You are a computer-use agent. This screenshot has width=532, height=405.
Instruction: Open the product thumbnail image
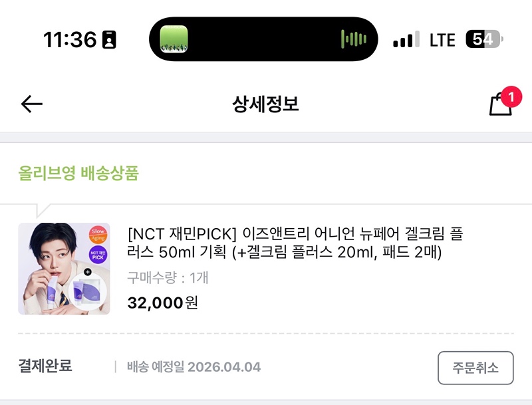pyautogui.click(x=64, y=269)
